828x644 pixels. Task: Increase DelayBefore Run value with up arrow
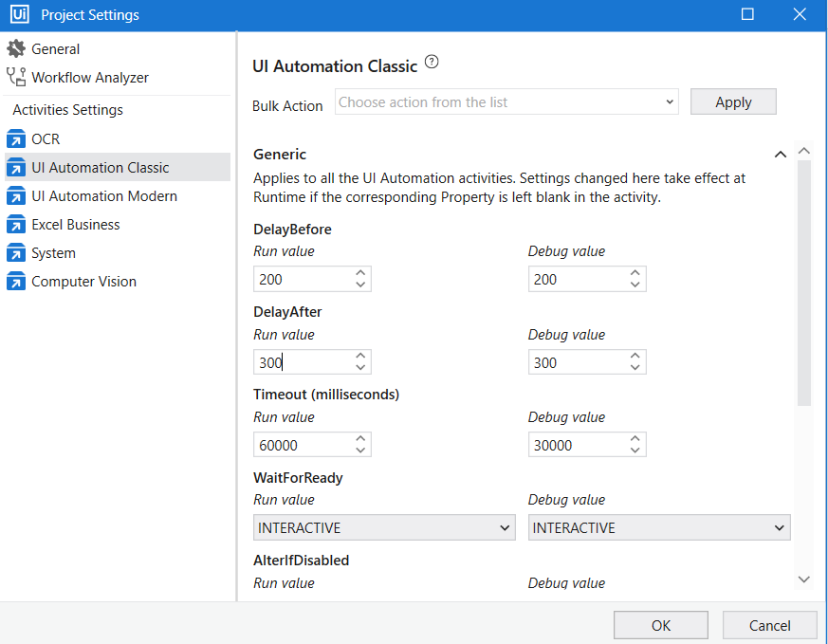(x=360, y=273)
